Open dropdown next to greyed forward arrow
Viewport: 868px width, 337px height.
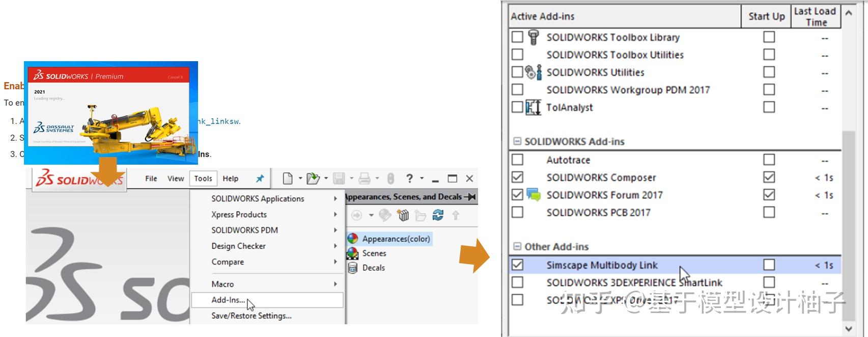point(371,215)
